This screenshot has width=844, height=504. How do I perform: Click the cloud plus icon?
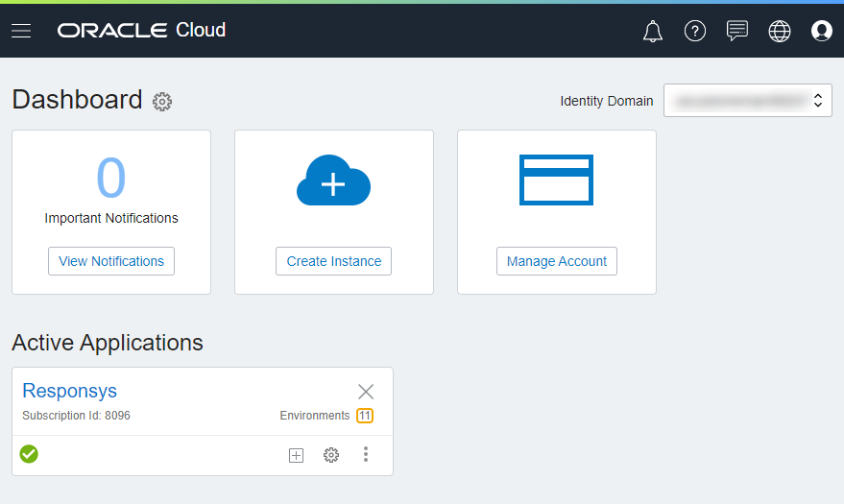[x=334, y=180]
